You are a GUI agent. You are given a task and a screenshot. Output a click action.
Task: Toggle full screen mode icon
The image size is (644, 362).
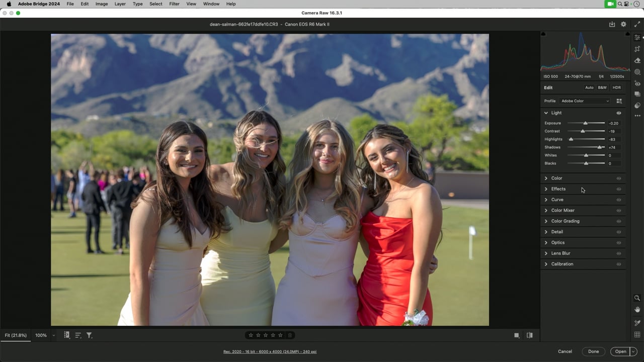coord(637,24)
